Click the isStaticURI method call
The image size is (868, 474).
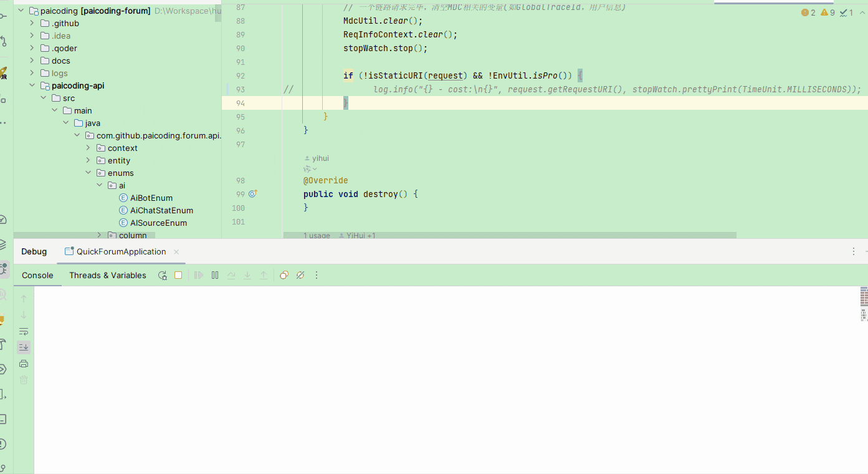point(393,75)
